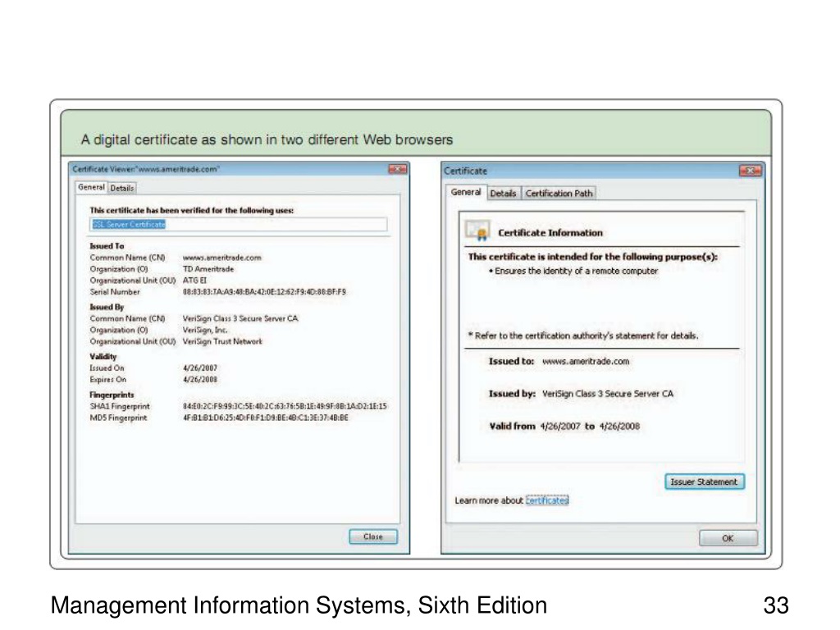The image size is (840, 630).
Task: Select the Common Name wwws.ameritrade.com under Issued To
Action: click(x=221, y=258)
